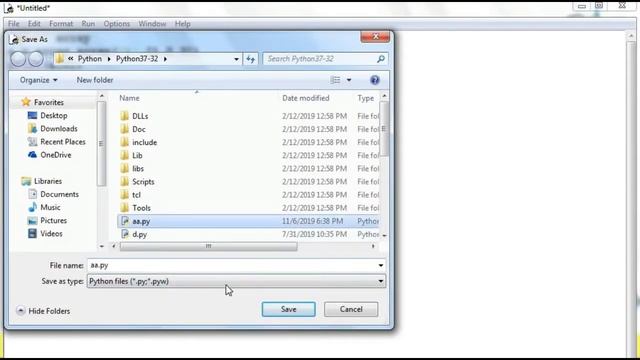Select the aa.py file
This screenshot has width=640, height=360.
[248, 221]
